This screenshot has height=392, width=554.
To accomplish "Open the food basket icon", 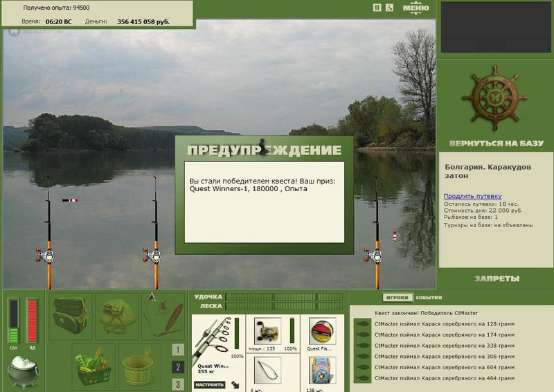I will [x=93, y=366].
